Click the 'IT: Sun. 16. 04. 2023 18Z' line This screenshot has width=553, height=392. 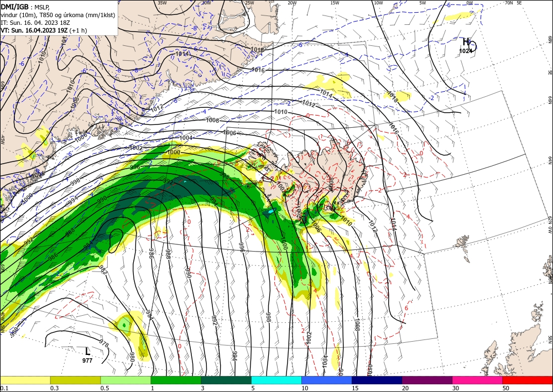point(35,23)
